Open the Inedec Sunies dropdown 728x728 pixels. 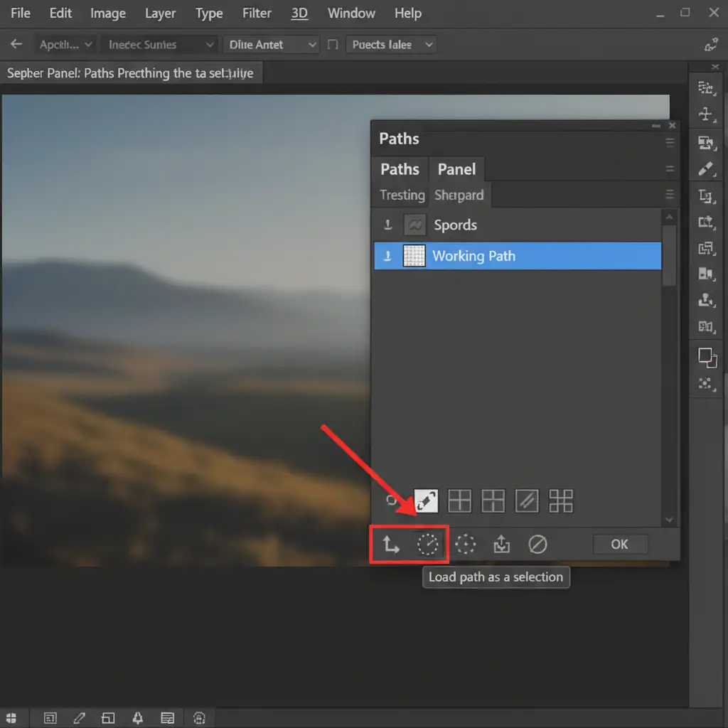pyautogui.click(x=160, y=45)
